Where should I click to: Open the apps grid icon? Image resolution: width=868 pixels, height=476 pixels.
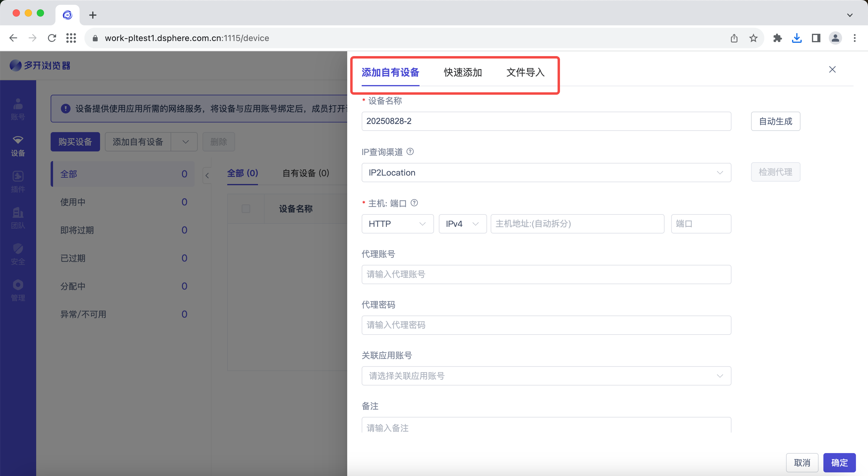tap(71, 38)
